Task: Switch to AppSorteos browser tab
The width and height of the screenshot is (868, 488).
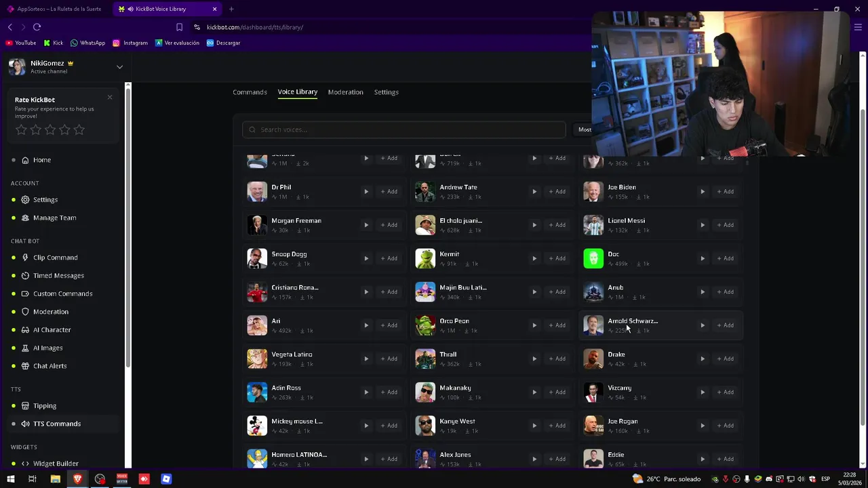Action: click(x=54, y=9)
